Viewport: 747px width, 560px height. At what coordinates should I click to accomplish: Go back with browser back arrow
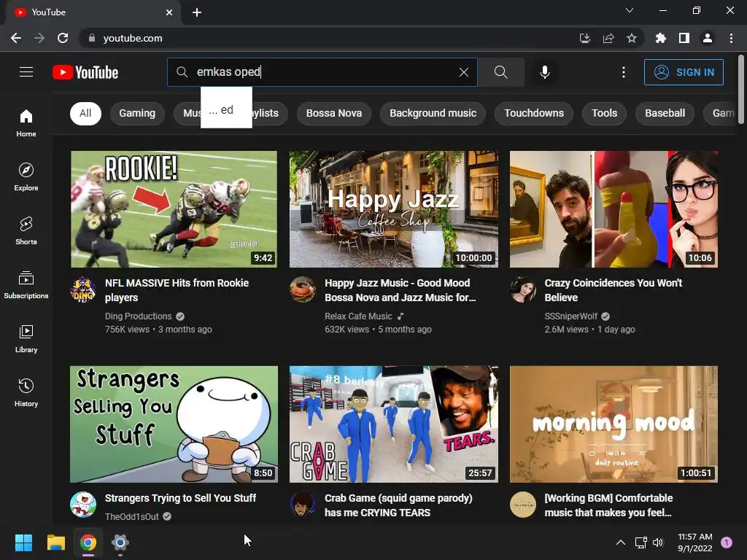pyautogui.click(x=16, y=38)
